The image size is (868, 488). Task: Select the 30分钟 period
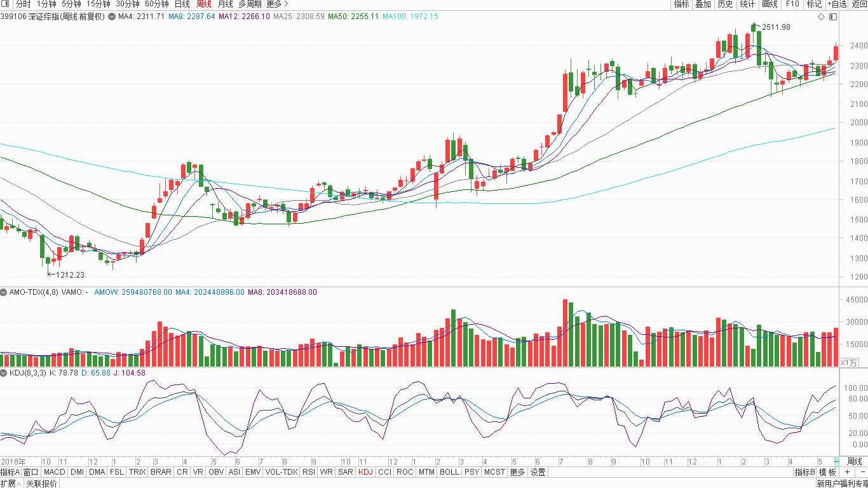click(127, 4)
